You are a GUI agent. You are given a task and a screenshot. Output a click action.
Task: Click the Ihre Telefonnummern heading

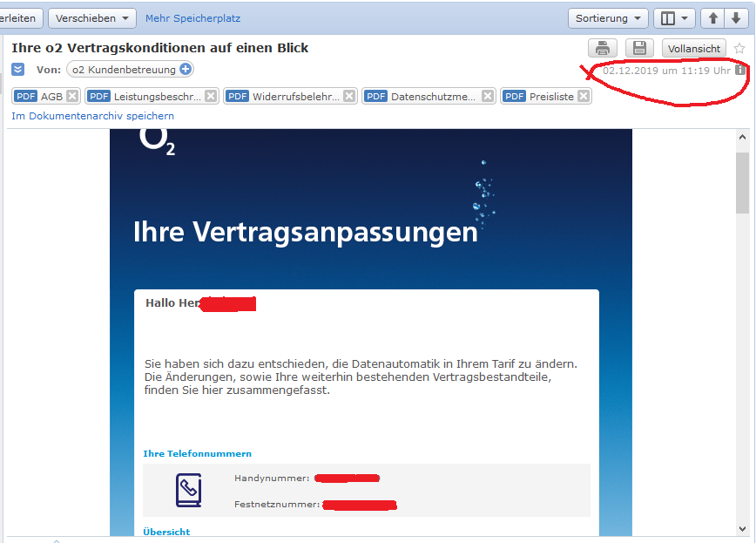pyautogui.click(x=197, y=453)
